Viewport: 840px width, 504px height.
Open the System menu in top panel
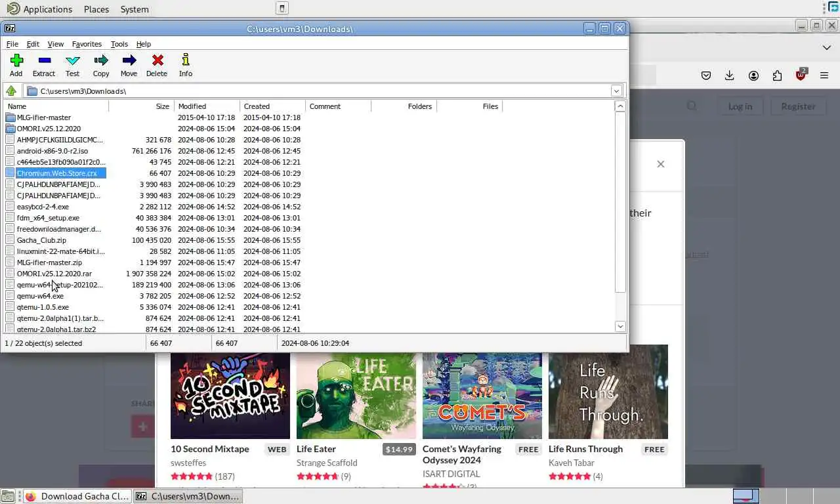point(135,9)
